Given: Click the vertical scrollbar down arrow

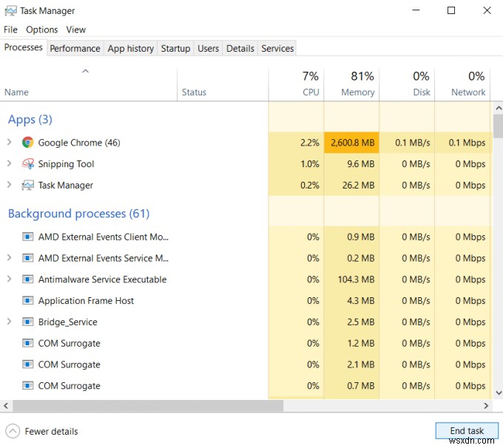Looking at the screenshot, I should [x=499, y=393].
